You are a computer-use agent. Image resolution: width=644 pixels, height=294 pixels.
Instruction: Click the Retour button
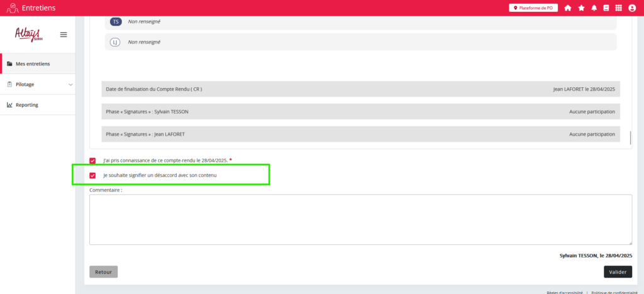103,272
